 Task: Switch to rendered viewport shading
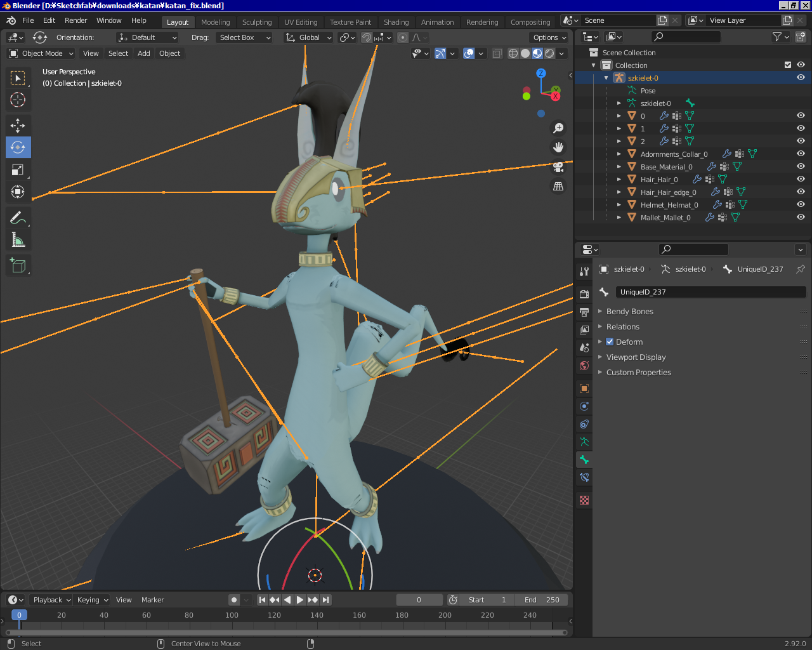(x=549, y=53)
